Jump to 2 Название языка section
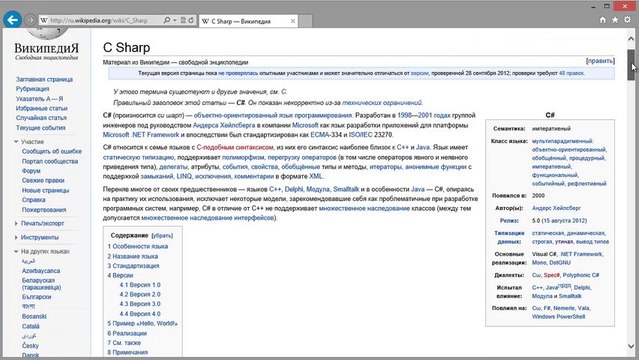The image size is (639, 360). tap(133, 256)
